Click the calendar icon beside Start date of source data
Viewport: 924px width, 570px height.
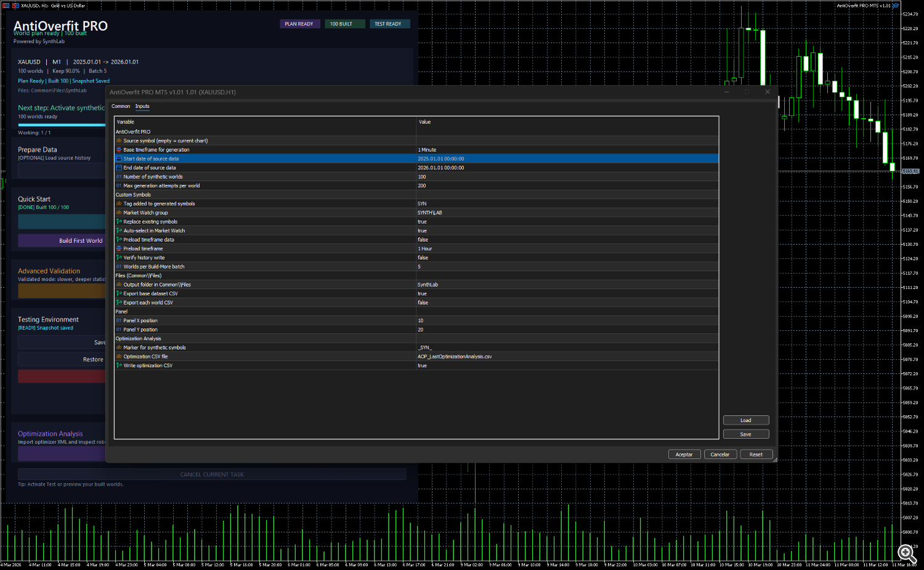click(119, 159)
